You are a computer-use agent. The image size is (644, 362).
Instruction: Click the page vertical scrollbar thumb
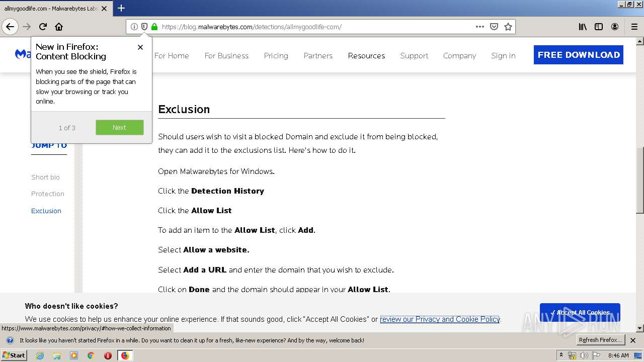[x=640, y=180]
